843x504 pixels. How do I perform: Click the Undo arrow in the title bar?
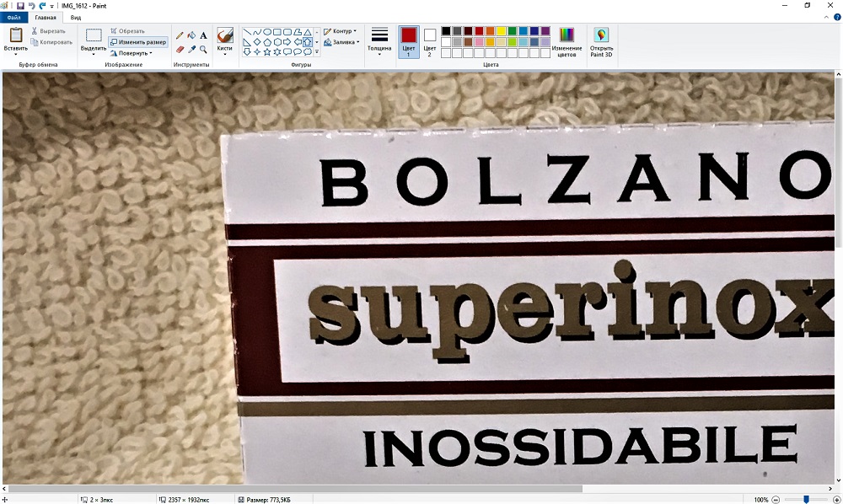pos(31,5)
